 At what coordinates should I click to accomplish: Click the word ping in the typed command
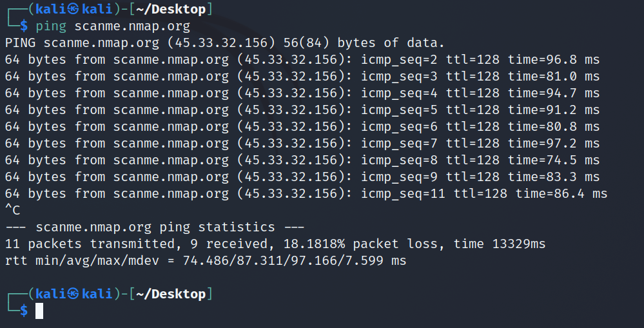50,26
